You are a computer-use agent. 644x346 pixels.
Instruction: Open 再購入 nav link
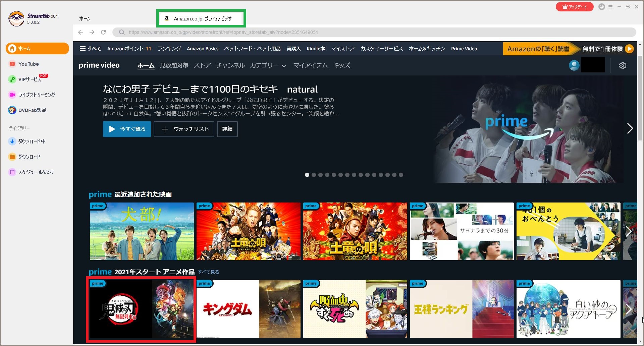pos(293,49)
